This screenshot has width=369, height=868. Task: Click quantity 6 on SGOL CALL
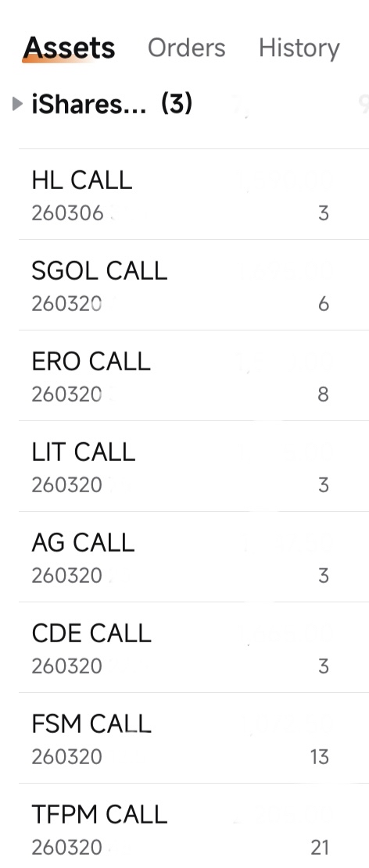[x=324, y=304]
